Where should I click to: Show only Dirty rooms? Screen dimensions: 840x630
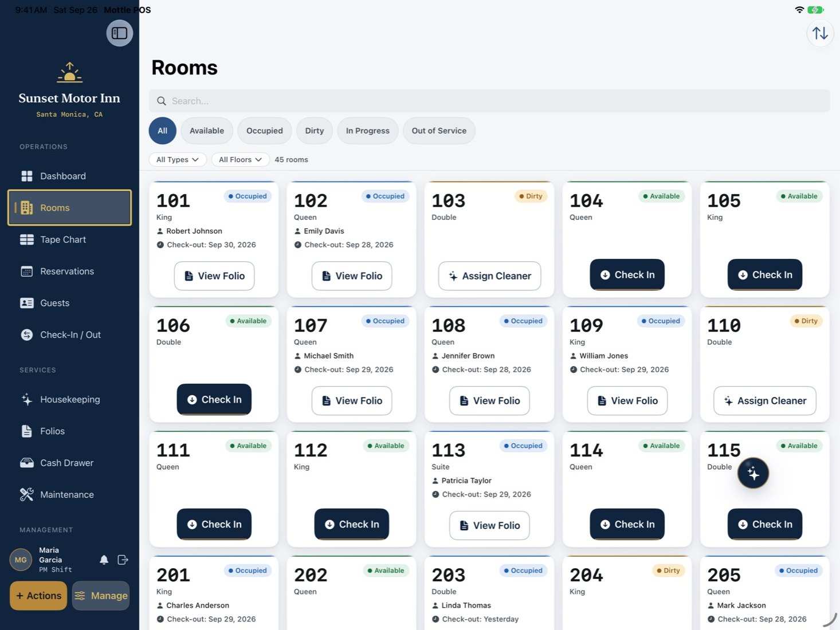click(x=315, y=131)
